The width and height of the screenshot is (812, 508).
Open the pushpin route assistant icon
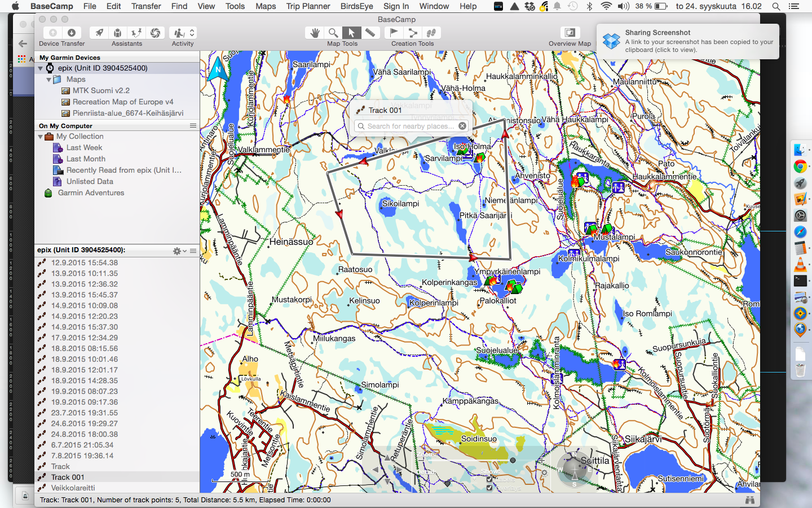pyautogui.click(x=136, y=33)
